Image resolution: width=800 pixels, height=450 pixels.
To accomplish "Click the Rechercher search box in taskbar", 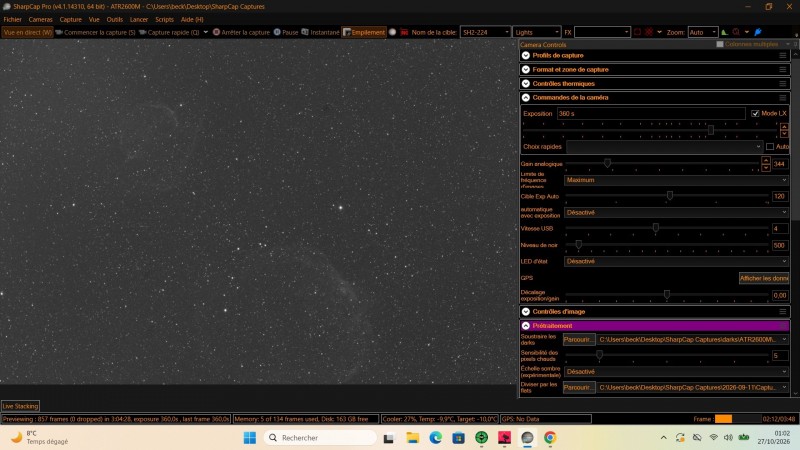I will coord(320,438).
